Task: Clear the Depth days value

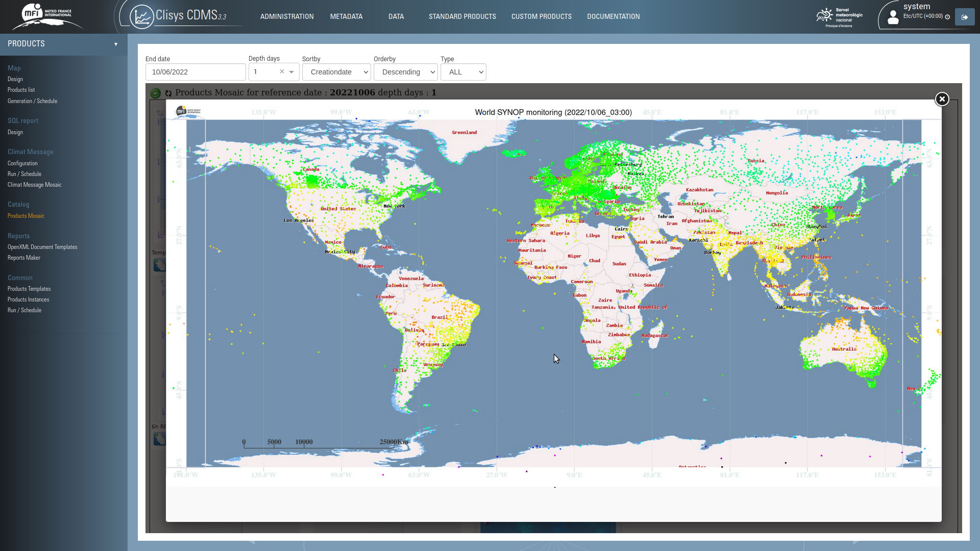Action: [x=282, y=72]
